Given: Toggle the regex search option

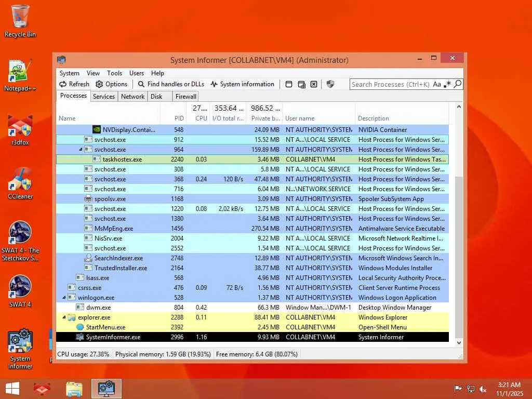Looking at the screenshot, I should (447, 84).
